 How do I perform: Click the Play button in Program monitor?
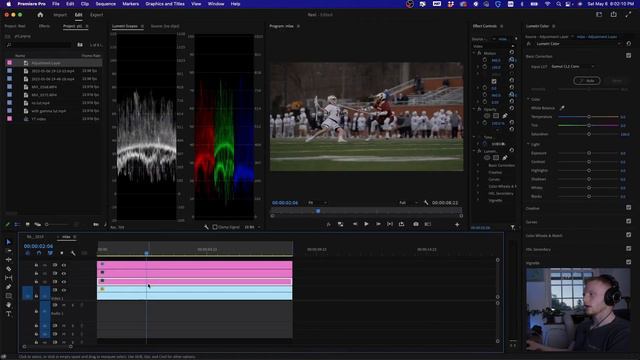coord(366,224)
